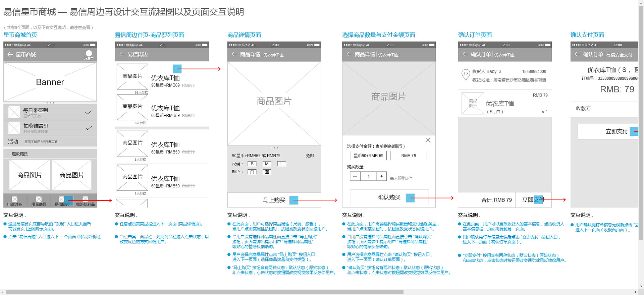Select the right 商品图片 under 爆款精选

(72, 175)
